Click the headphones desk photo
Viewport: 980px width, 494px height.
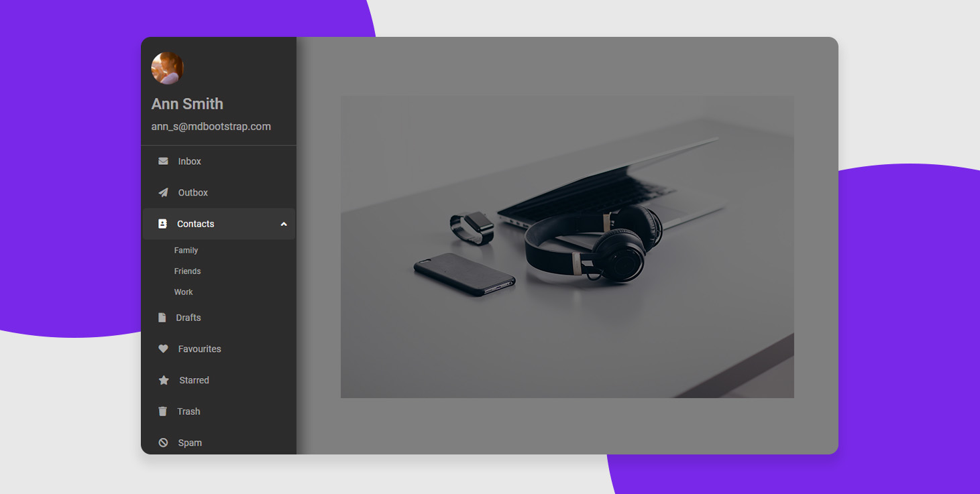point(567,246)
